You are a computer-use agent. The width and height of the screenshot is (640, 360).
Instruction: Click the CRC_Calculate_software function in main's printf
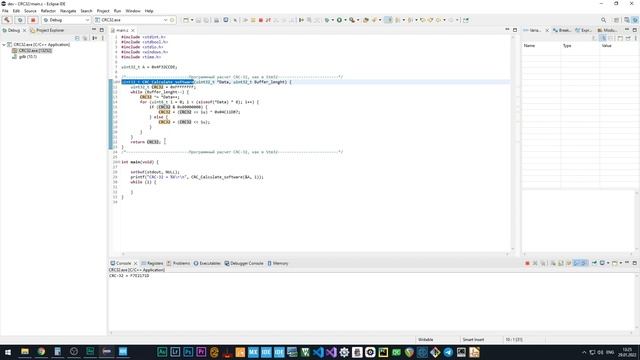pos(216,177)
